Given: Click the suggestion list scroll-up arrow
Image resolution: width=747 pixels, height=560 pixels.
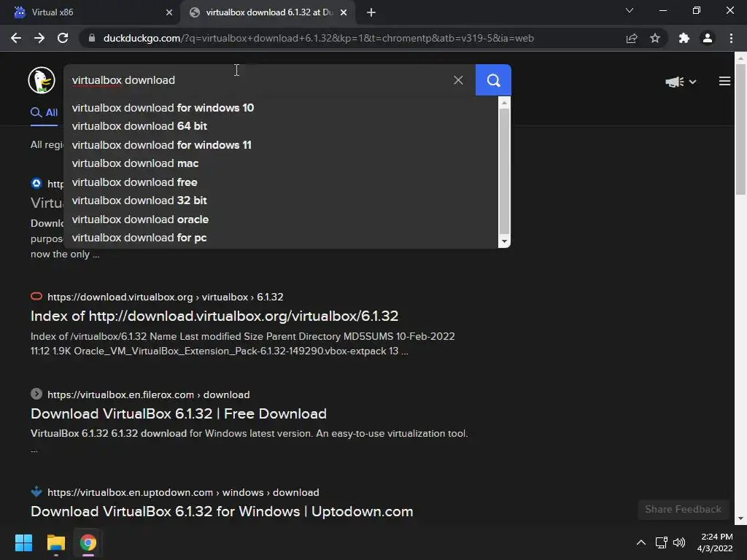Looking at the screenshot, I should click(504, 103).
